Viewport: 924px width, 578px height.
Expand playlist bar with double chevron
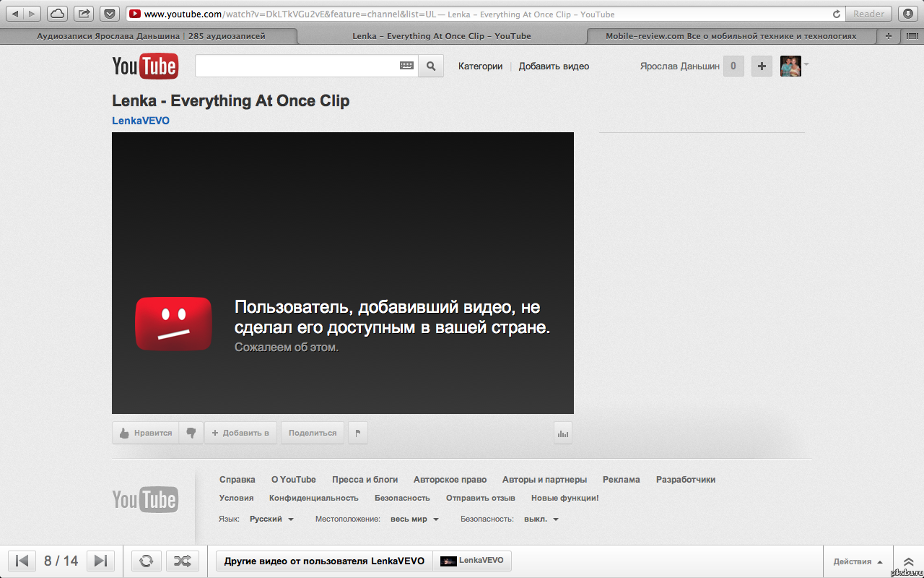pos(908,561)
